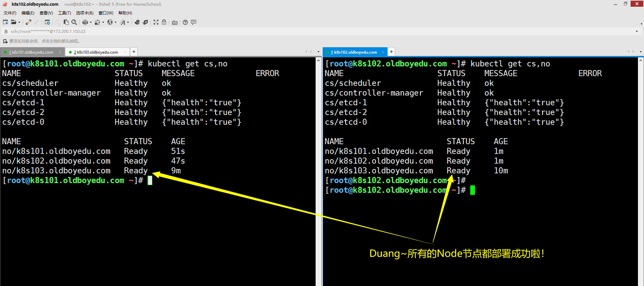Screen dimensions: 644x286
Task: Close the k8s102.oldboyedu.com tab
Action: 383,52
